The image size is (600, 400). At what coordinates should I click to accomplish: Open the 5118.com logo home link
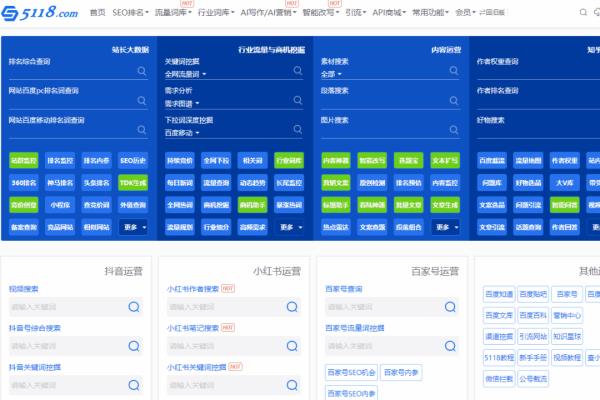[40, 13]
